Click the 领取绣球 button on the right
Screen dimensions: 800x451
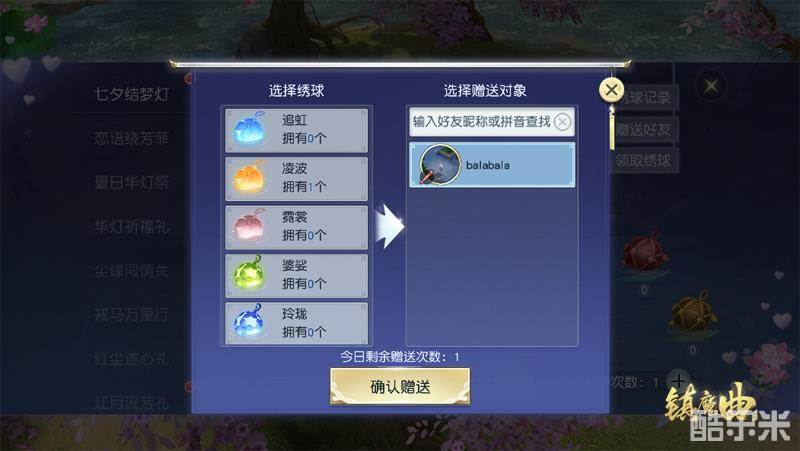(x=644, y=161)
